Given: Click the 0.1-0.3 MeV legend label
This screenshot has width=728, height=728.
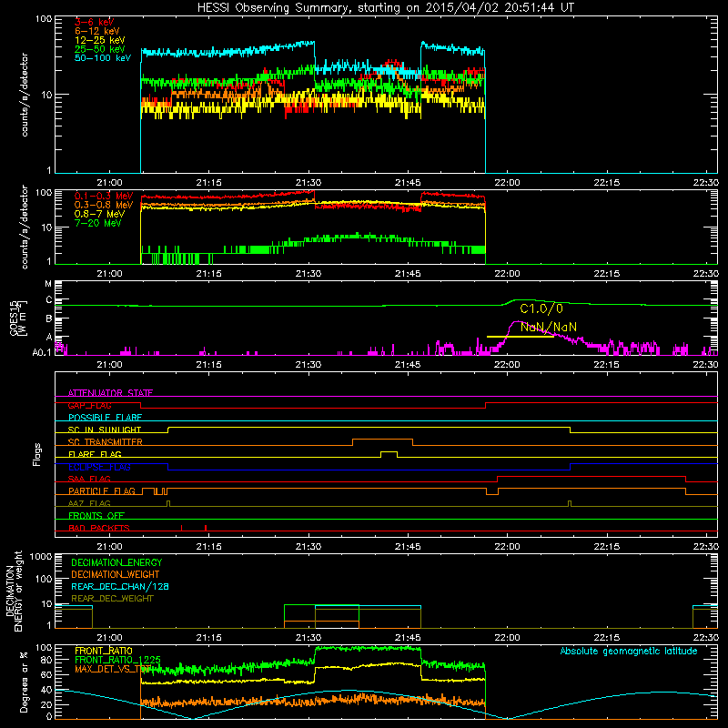Looking at the screenshot, I should [x=104, y=196].
